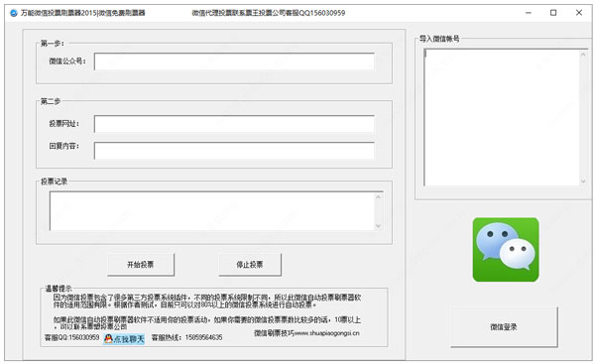Stop voting with 停止投票 button

[250, 264]
